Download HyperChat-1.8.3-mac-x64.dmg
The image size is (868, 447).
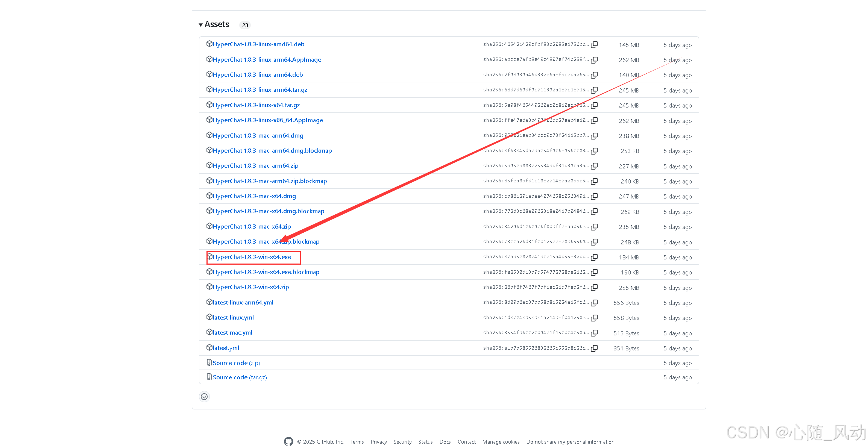coord(254,196)
